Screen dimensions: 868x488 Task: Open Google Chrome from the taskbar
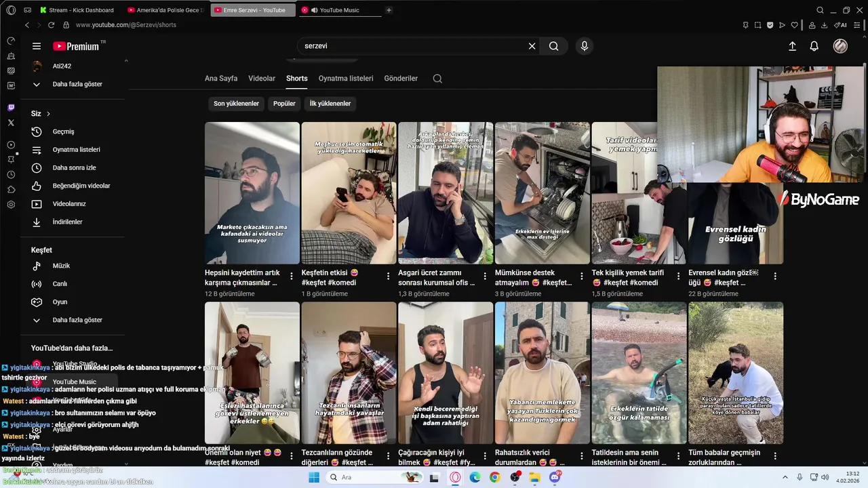[495, 477]
